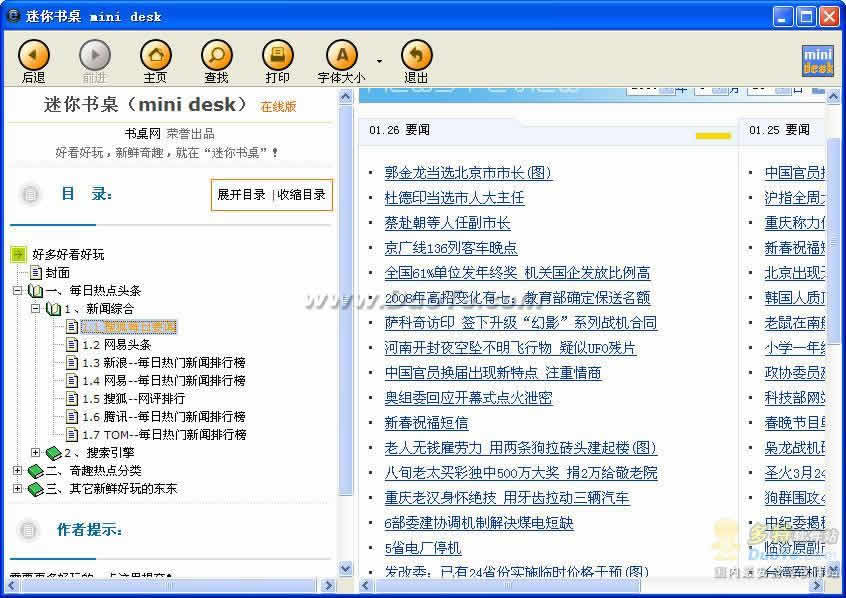
Task: Open 老人无钱雇劳力 用两条狗拉砖头建起楼(图)
Action: 521,448
